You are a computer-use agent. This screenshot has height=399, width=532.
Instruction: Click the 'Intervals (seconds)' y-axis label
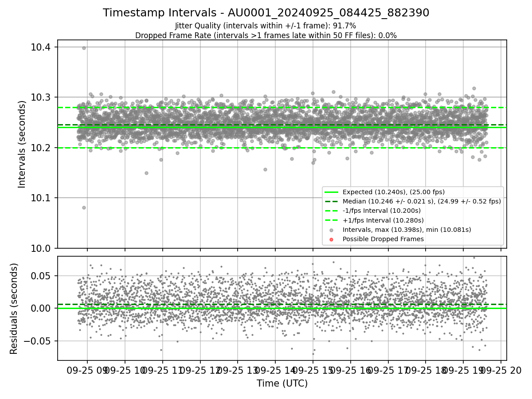coord(22,144)
